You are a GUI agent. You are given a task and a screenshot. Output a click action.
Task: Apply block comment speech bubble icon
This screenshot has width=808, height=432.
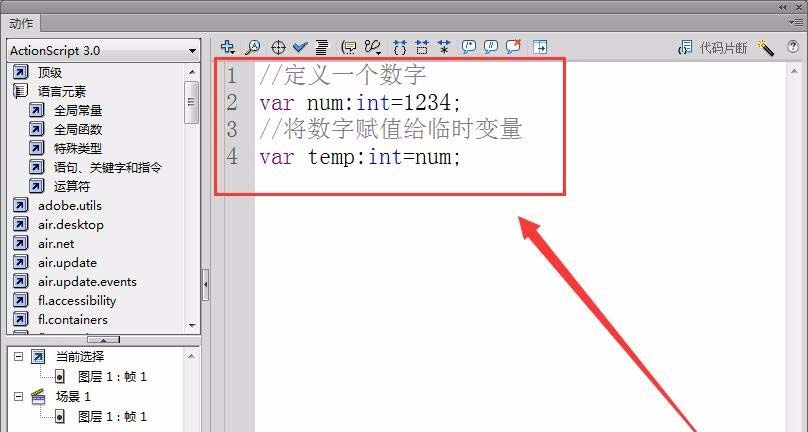click(468, 47)
